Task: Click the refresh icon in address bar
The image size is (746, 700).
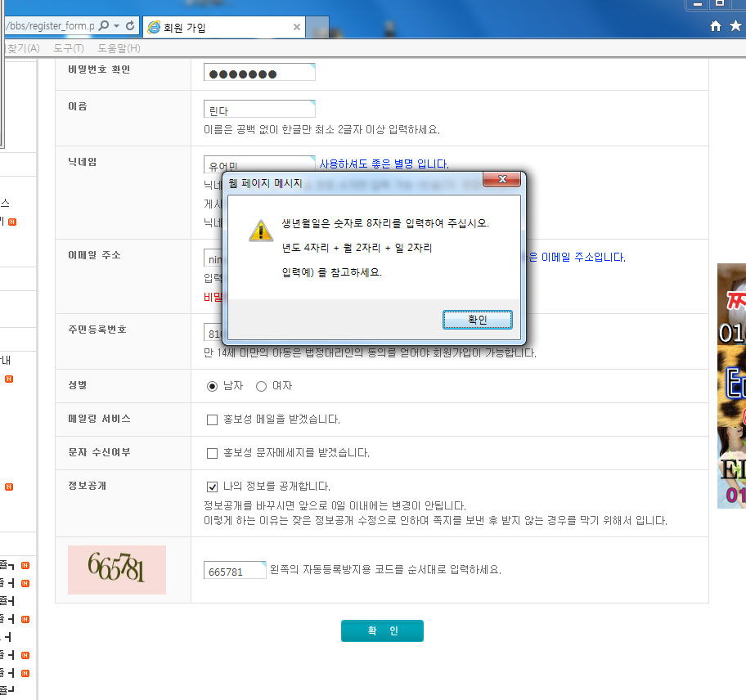Action: (130, 26)
